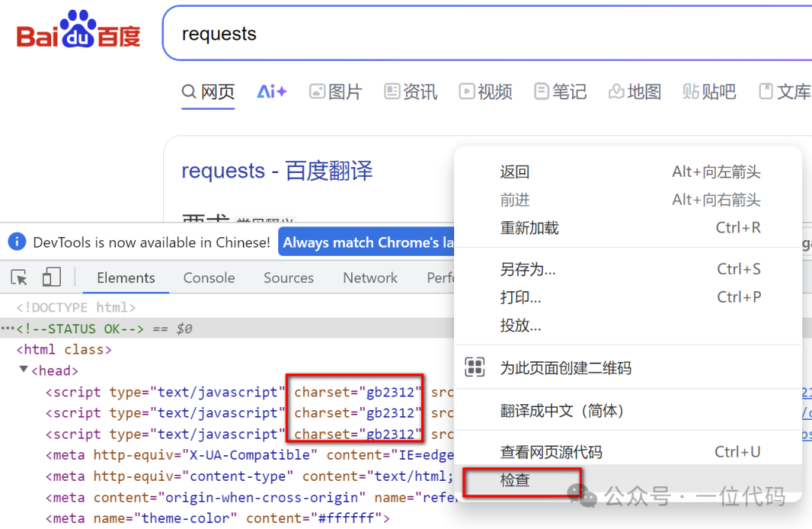The width and height of the screenshot is (812, 529).
Task: Select the <head> element text
Action: pyautogui.click(x=54, y=371)
